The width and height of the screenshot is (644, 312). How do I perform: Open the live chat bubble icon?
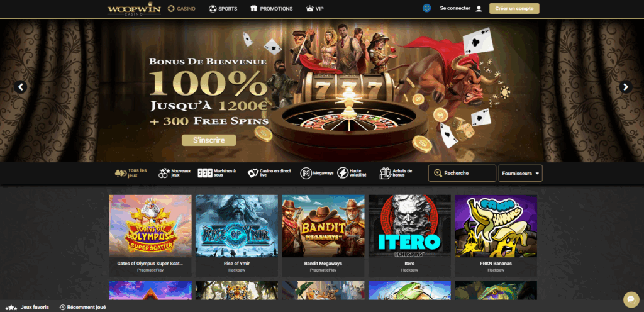tap(631, 299)
